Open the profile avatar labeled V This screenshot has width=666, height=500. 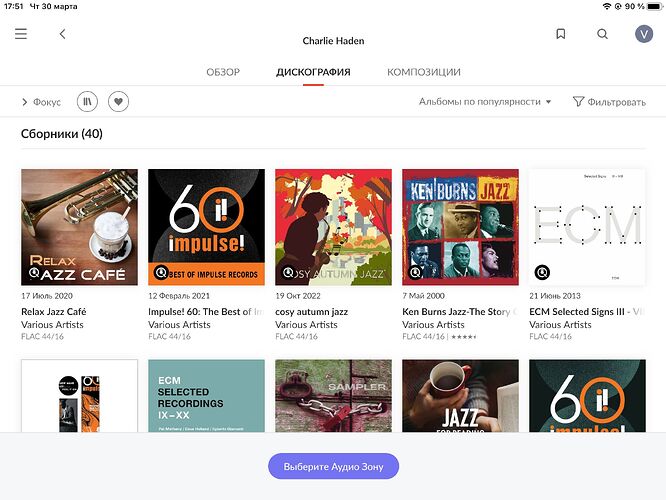pos(643,34)
